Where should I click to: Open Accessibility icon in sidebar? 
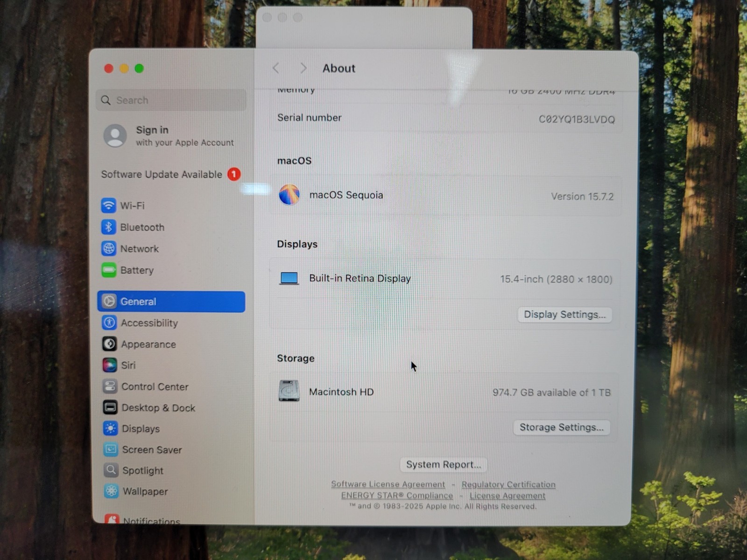coord(109,322)
